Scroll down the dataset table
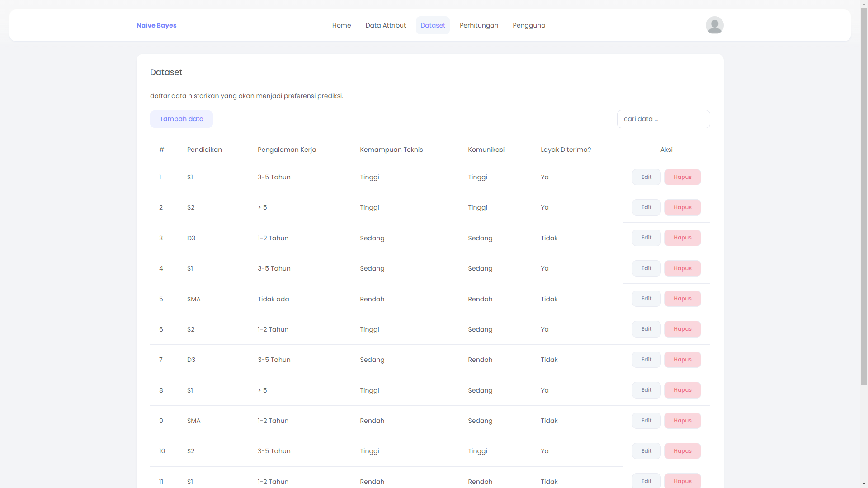 (864, 485)
